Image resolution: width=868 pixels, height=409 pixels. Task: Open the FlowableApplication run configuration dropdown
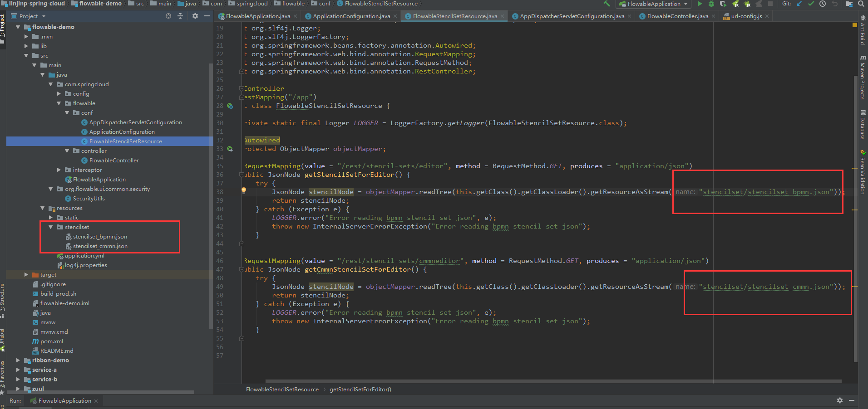[x=653, y=4]
